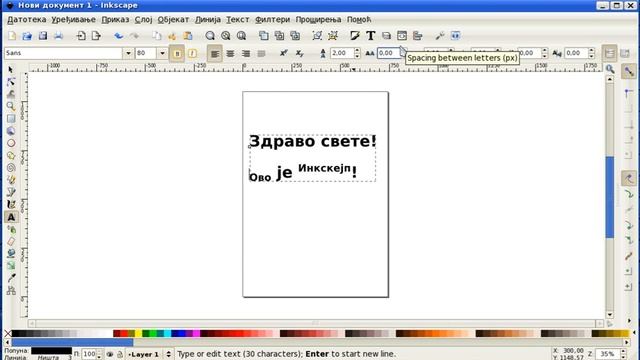The width and height of the screenshot is (640, 360).
Task: Select the Pencil freehand tool
Action: click(11, 180)
